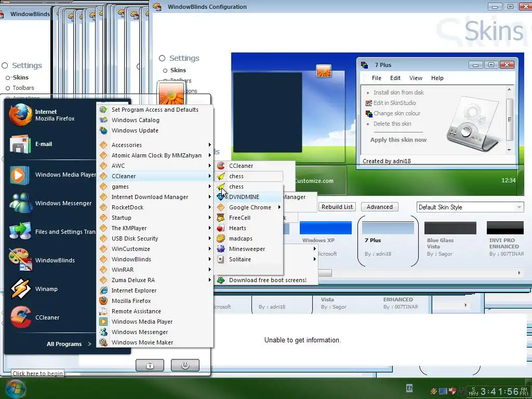Viewport: 532px width, 399px height.
Task: Click skin list horizontal scrollbar right arrow
Action: 519,273
